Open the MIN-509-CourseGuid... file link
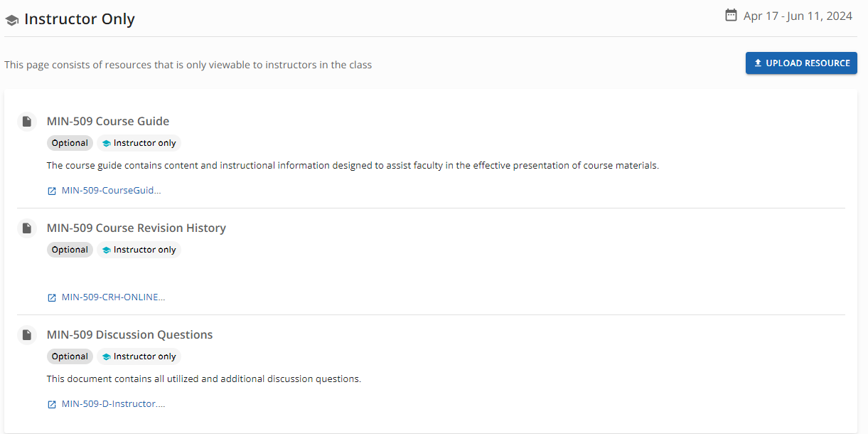Viewport: 868px width, 434px height. (x=111, y=191)
